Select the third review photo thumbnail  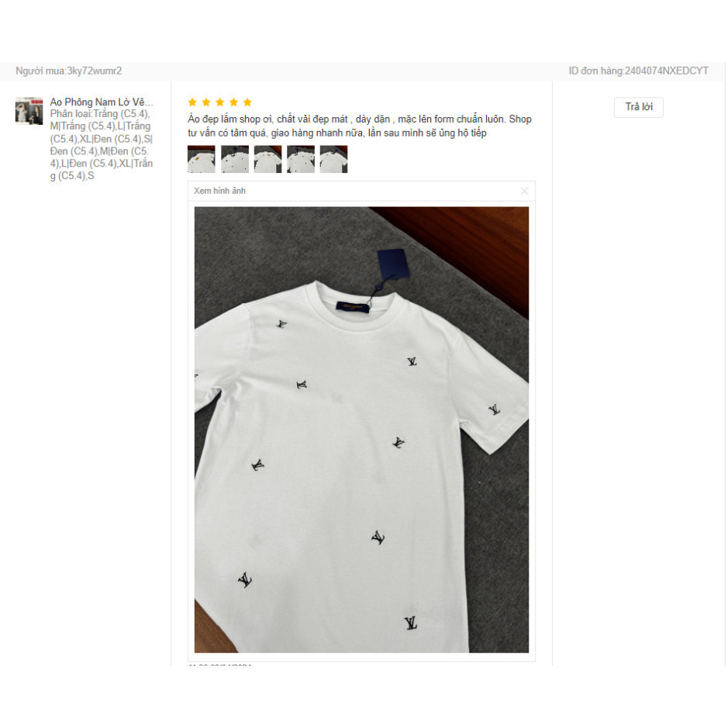(x=268, y=159)
